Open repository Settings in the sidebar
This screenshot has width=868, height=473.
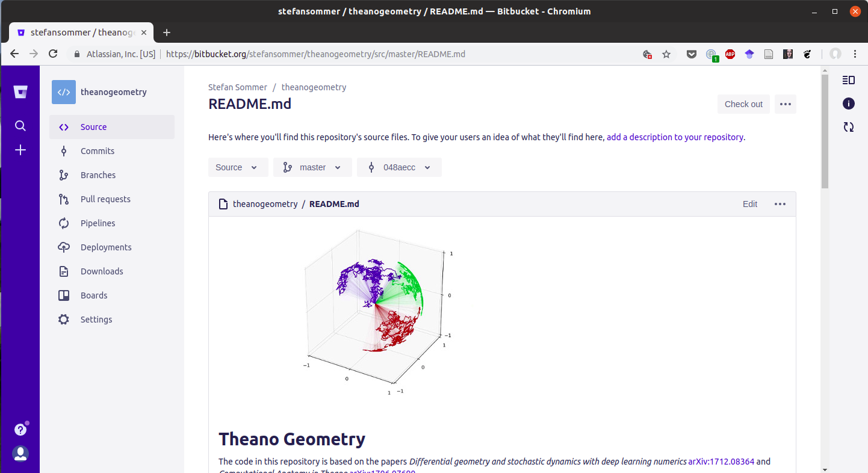112,320
